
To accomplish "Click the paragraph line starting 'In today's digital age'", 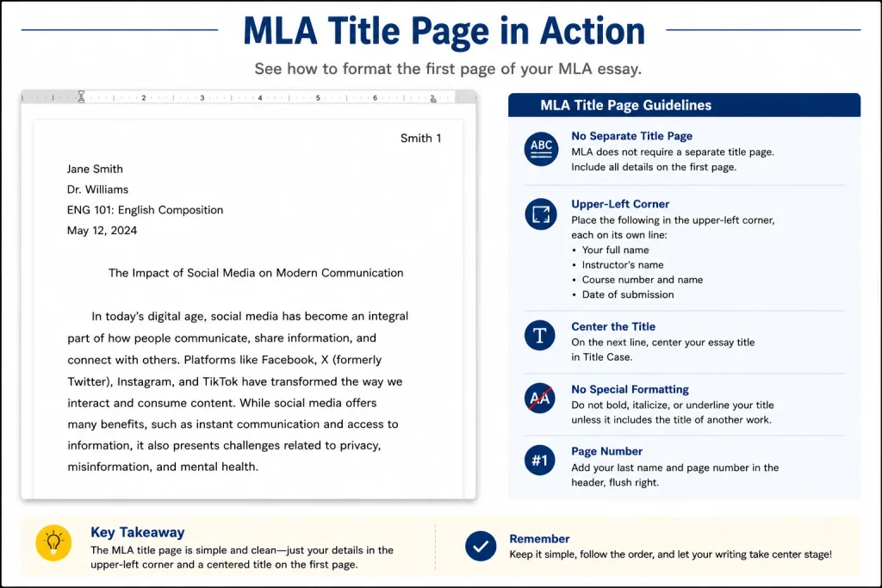I will (250, 317).
